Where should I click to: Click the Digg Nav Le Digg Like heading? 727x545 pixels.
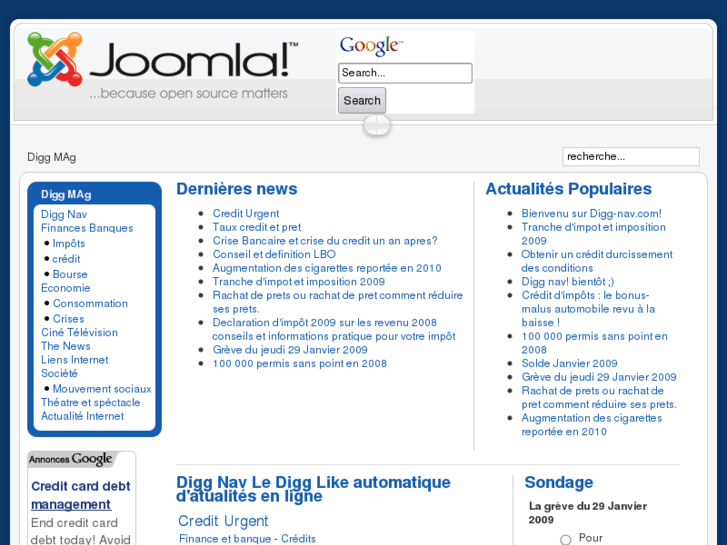click(x=313, y=489)
